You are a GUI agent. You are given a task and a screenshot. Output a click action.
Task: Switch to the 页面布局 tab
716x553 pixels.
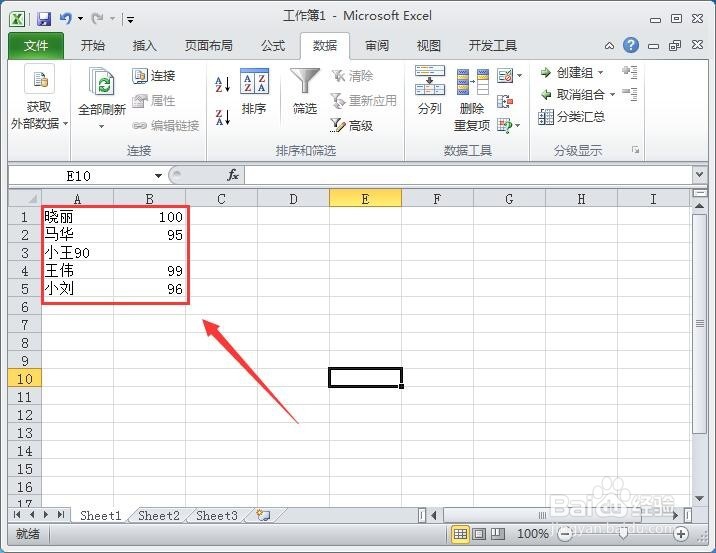click(x=209, y=46)
